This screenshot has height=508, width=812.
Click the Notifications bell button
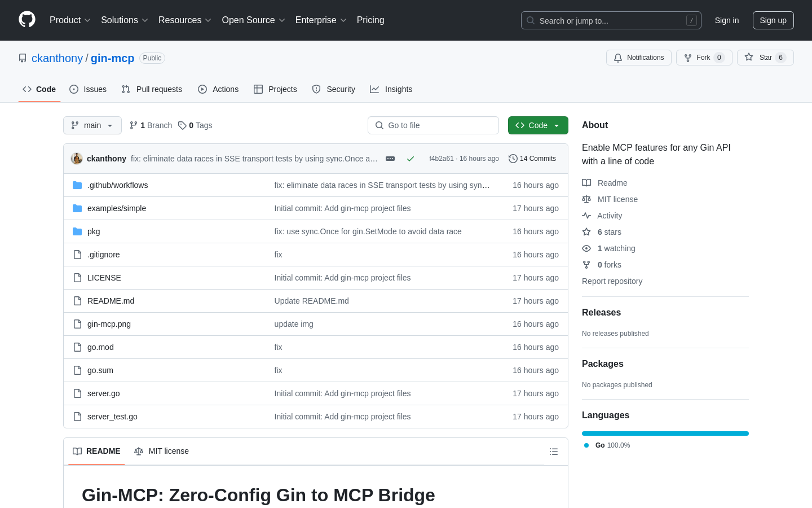coord(639,58)
